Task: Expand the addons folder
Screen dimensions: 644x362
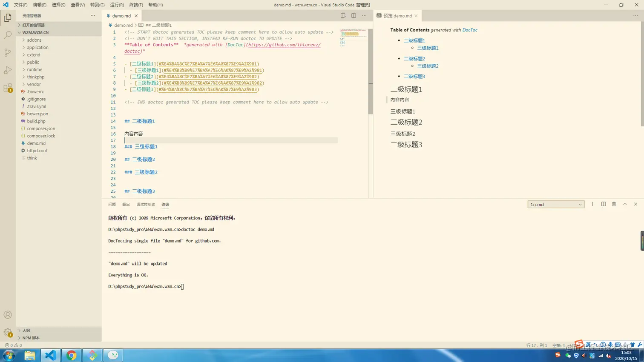Action: 59,40
